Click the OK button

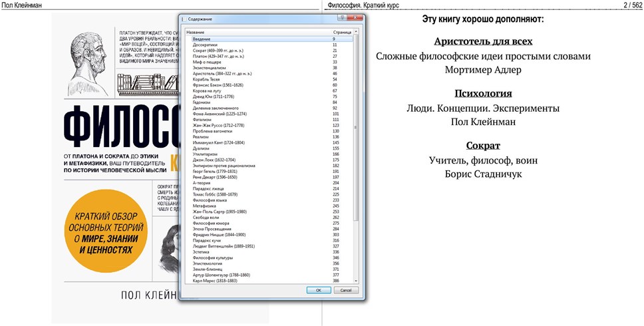[x=319, y=290]
